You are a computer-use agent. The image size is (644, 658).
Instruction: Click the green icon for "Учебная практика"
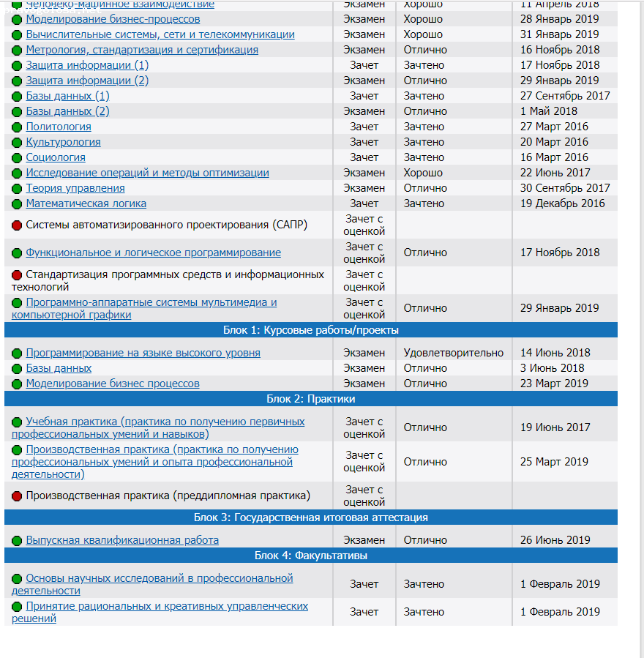[16, 418]
